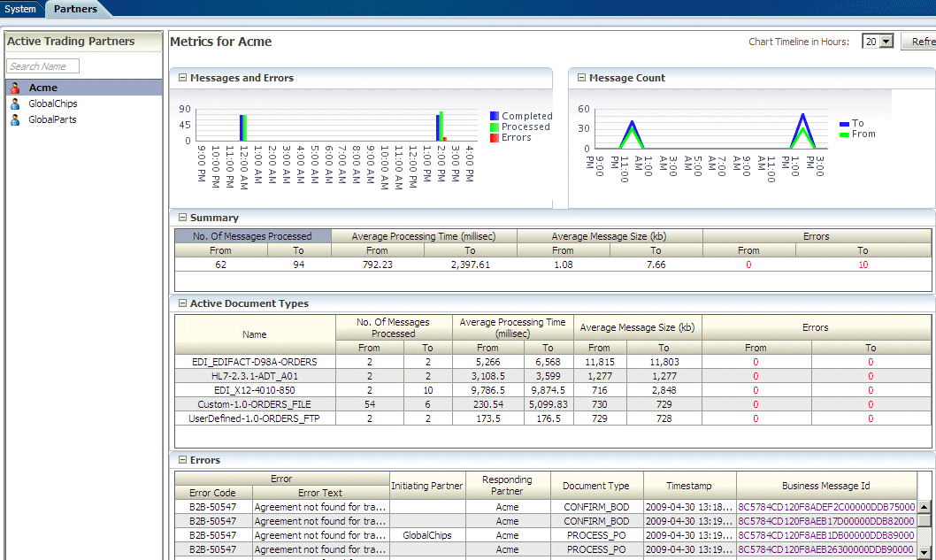Click the Search Name input field
This screenshot has height=560, width=936.
point(43,66)
